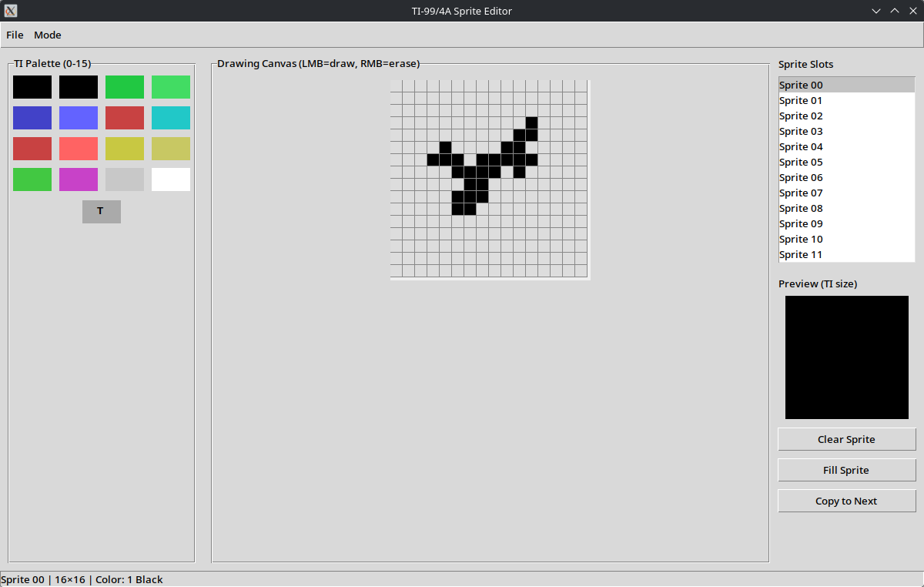Select Sprite 07 in the slots list
The width and height of the screenshot is (924, 587).
[x=846, y=193]
